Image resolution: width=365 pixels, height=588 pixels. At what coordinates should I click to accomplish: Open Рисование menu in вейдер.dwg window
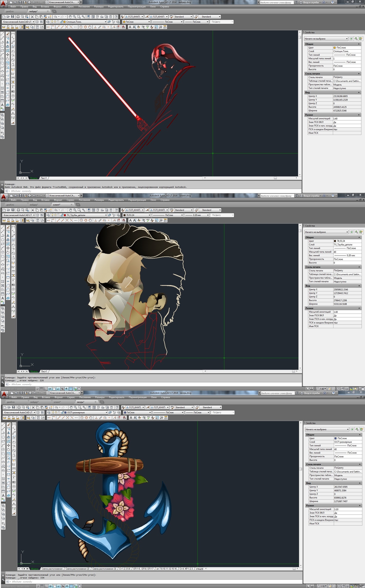pos(84,7)
